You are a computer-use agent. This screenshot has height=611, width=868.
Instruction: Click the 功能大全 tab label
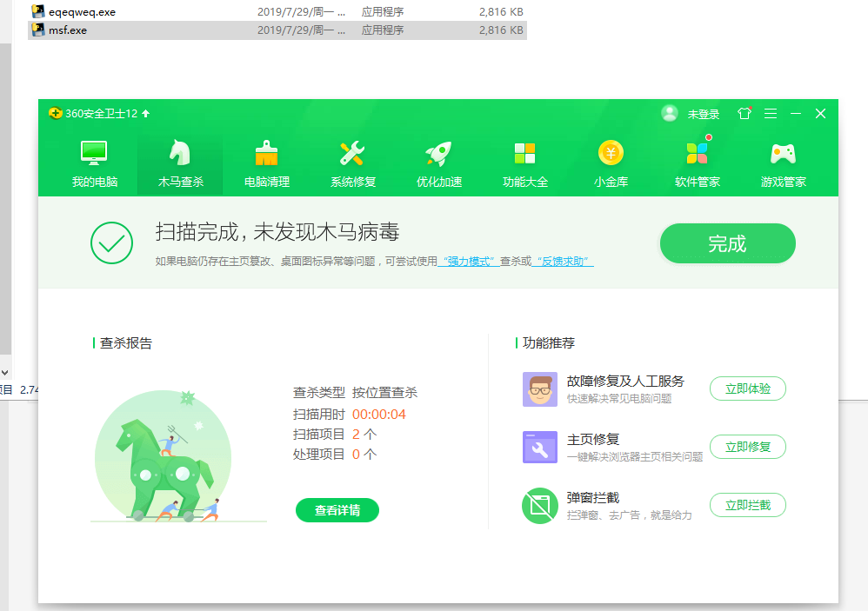(x=524, y=182)
